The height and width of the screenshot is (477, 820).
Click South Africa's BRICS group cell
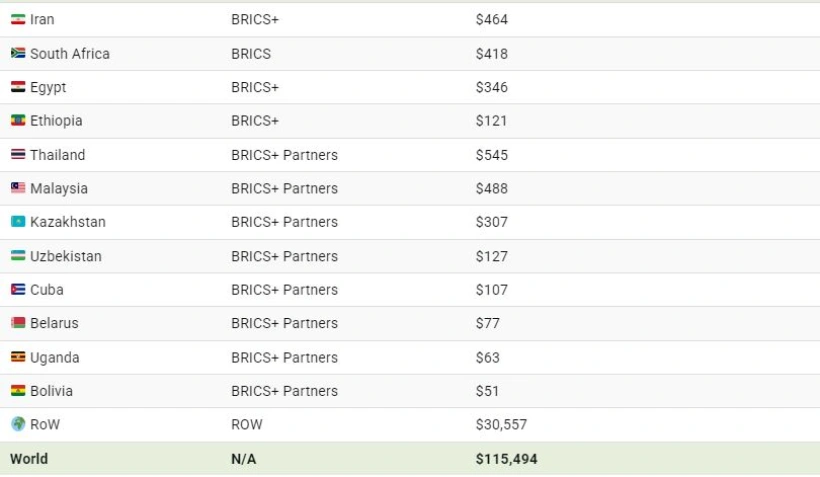[251, 54]
